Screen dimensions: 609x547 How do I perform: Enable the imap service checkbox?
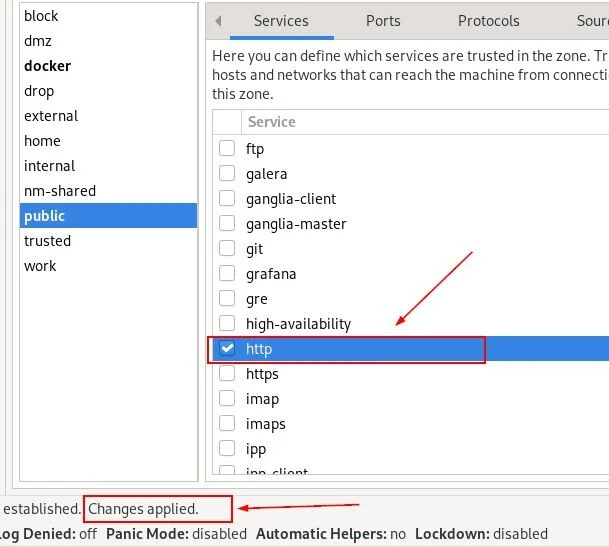click(x=227, y=399)
